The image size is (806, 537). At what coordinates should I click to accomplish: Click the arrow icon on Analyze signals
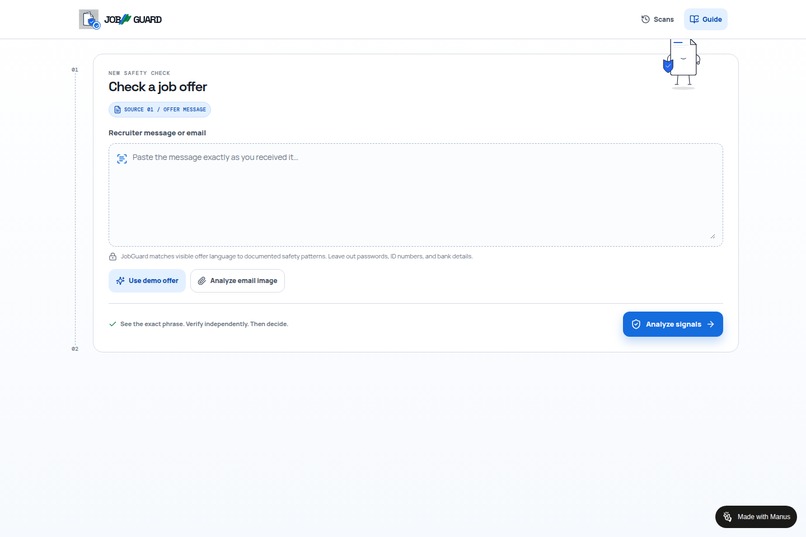tap(710, 324)
